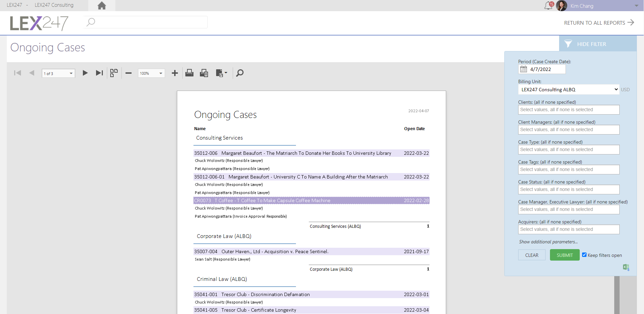Click case 35041-001 Tresor Club Discrimination row
The image size is (644, 314).
point(311,294)
